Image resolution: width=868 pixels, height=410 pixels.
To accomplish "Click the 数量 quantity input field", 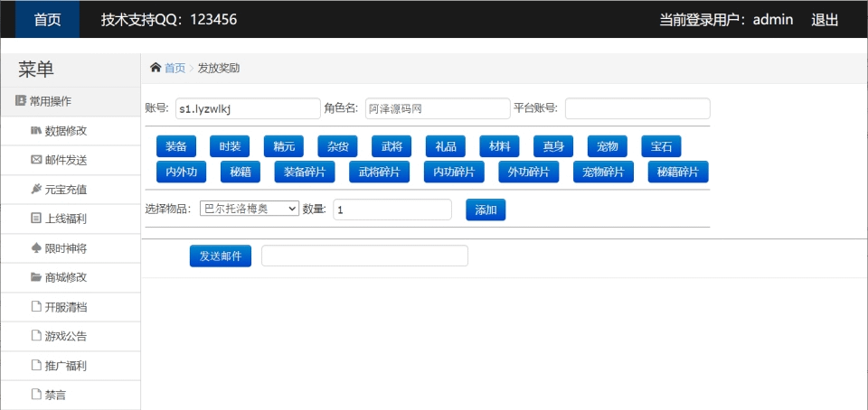I will [392, 210].
